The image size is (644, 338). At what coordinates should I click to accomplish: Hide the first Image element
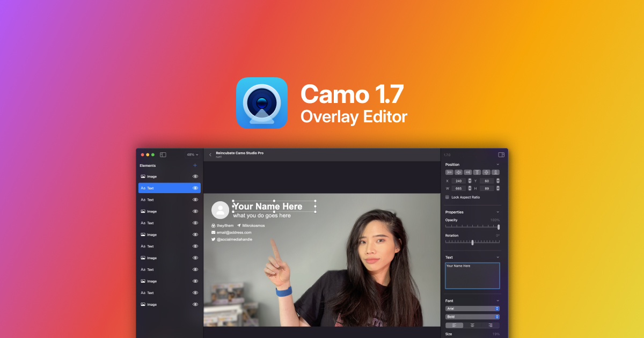pos(195,177)
